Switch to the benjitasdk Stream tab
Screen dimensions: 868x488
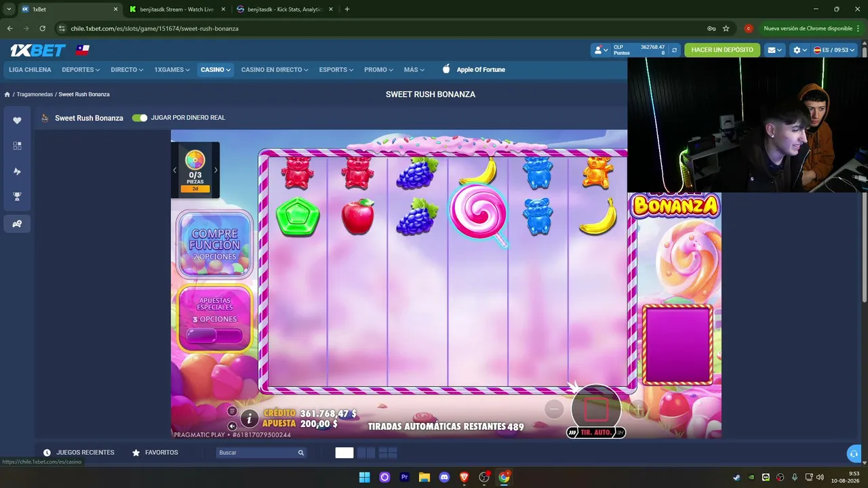click(x=177, y=9)
